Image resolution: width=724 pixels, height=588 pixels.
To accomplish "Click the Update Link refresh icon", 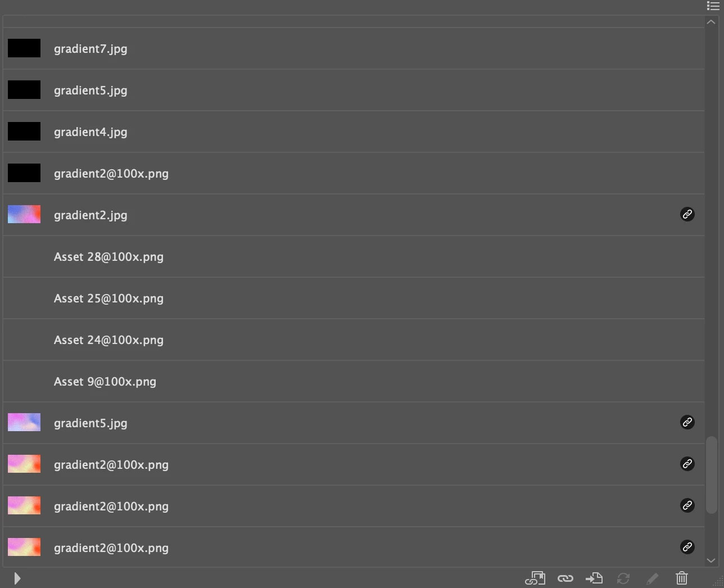I will pyautogui.click(x=623, y=578).
